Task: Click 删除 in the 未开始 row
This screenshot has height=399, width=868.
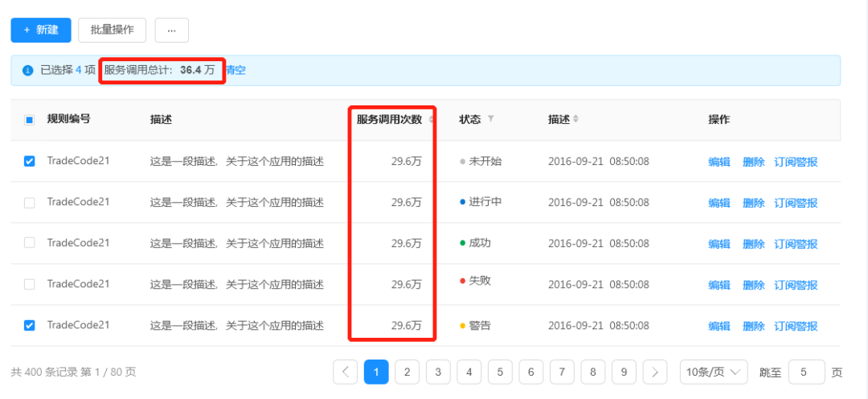Action: [x=753, y=162]
